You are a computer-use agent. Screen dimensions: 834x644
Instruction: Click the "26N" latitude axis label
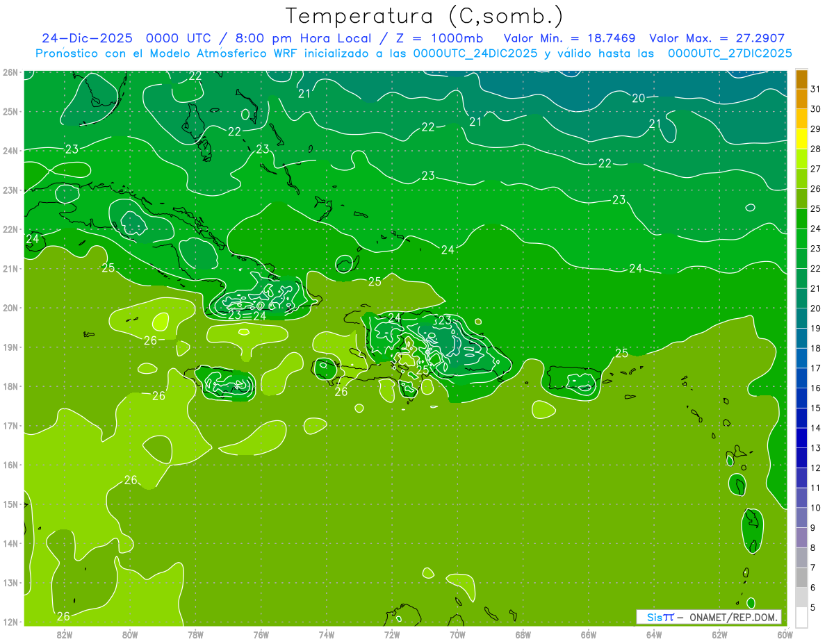pos(10,72)
